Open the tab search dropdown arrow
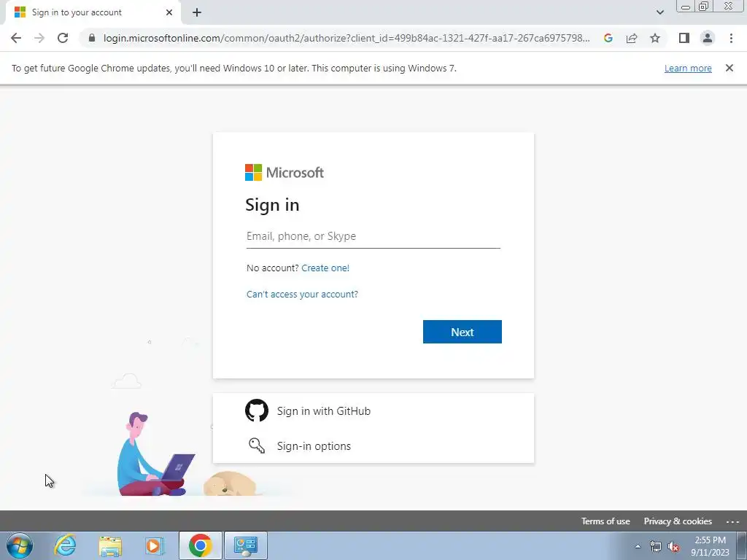This screenshot has height=560, width=747. point(659,12)
